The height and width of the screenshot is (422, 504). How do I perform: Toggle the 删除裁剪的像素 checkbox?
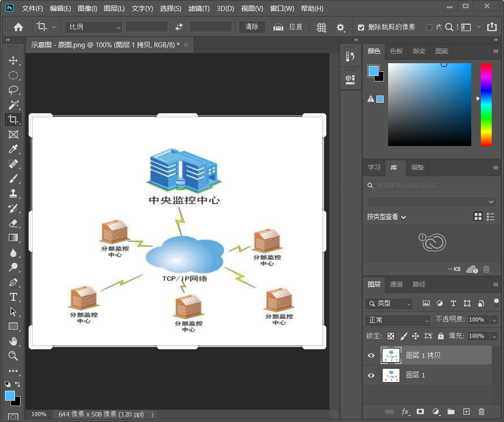(x=361, y=27)
